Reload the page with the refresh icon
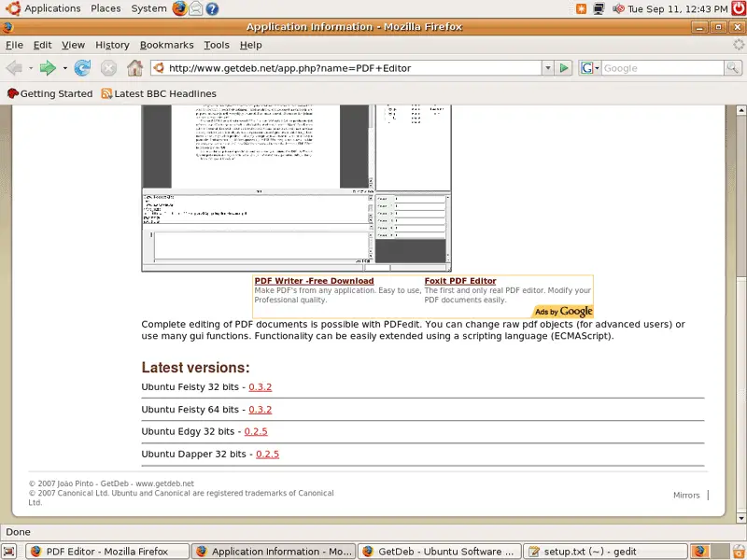Screen dimensions: 747x560 pos(82,68)
